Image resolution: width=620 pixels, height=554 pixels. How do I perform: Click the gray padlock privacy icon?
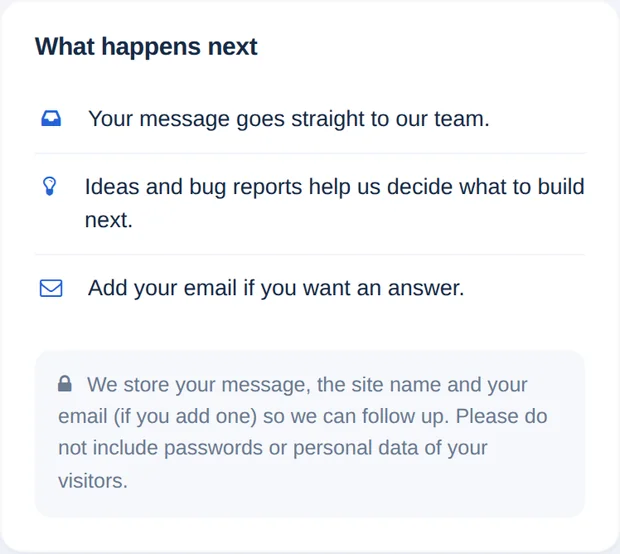(x=65, y=384)
